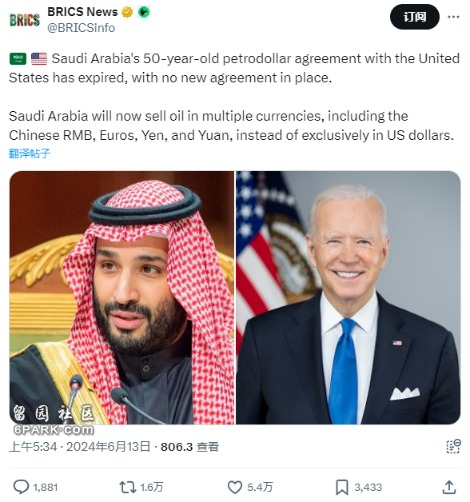Viewport: 470px width, 502px height.
Task: Click the repost arrows icon
Action: [x=128, y=487]
